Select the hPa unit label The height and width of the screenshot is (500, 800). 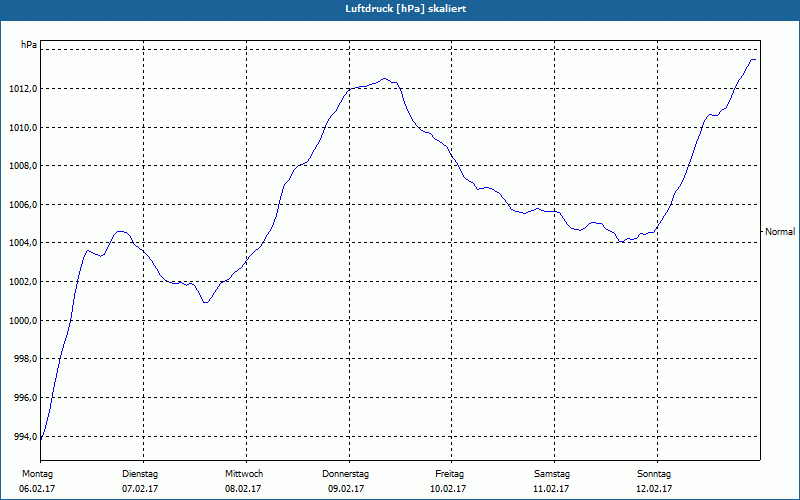29,45
